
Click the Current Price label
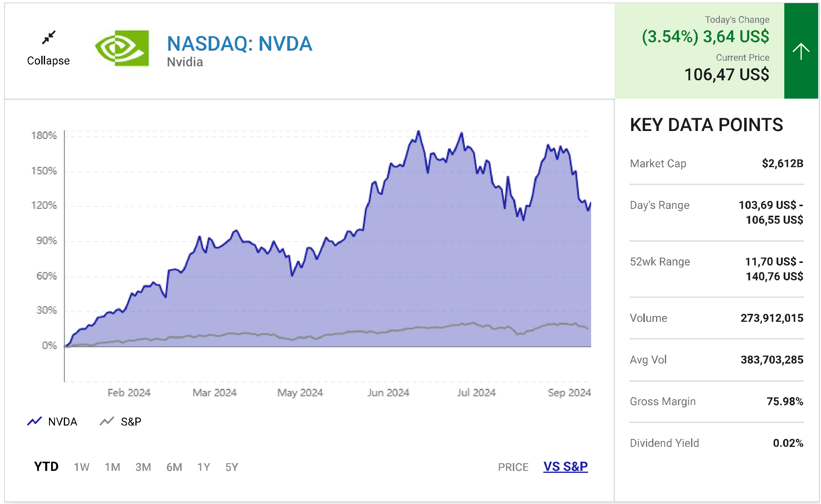[x=743, y=58]
